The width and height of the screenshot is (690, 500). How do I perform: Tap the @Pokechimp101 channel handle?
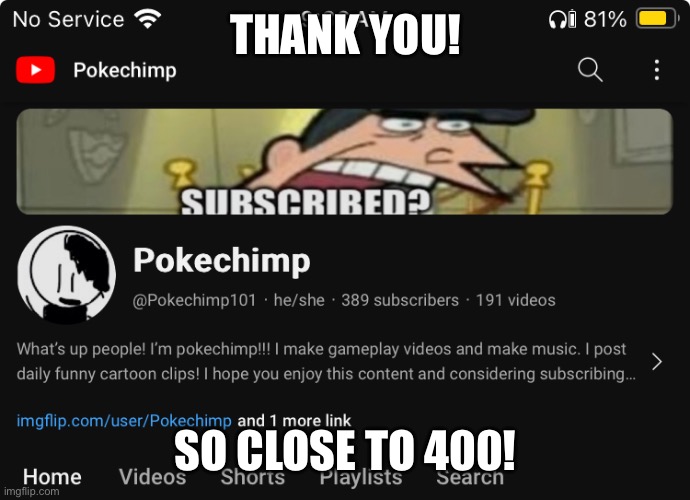[194, 300]
